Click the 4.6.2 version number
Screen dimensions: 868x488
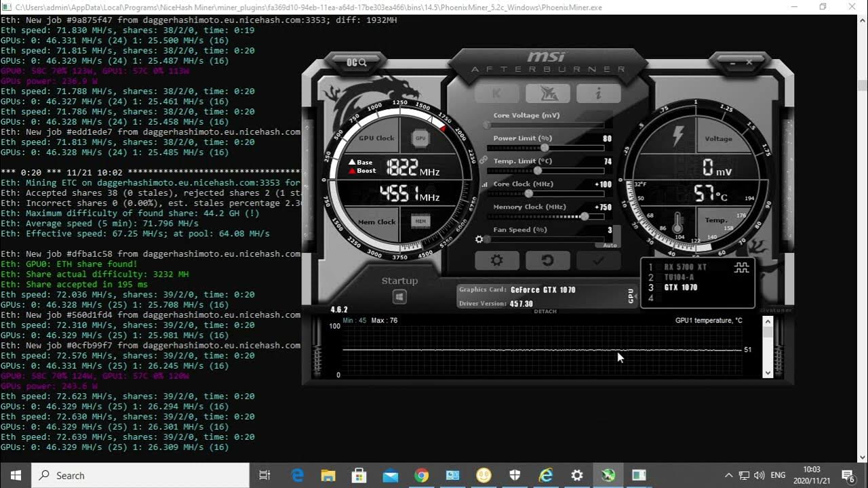click(339, 310)
